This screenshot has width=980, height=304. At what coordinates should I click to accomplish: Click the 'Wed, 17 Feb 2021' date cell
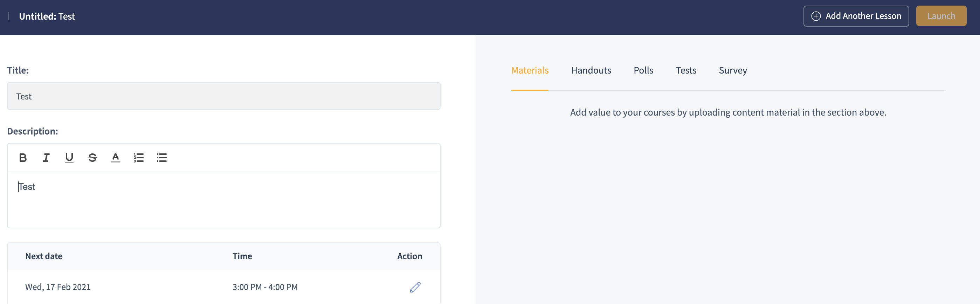tap(58, 287)
